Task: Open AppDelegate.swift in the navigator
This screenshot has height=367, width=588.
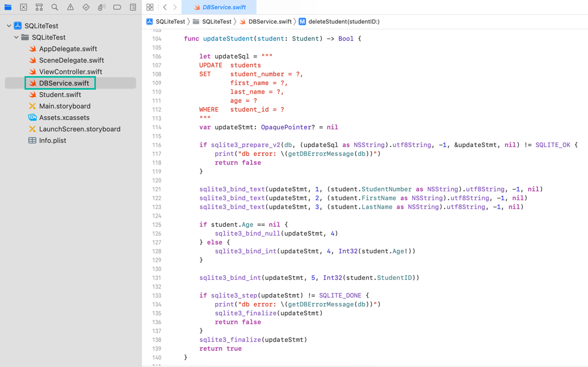Action: click(68, 48)
